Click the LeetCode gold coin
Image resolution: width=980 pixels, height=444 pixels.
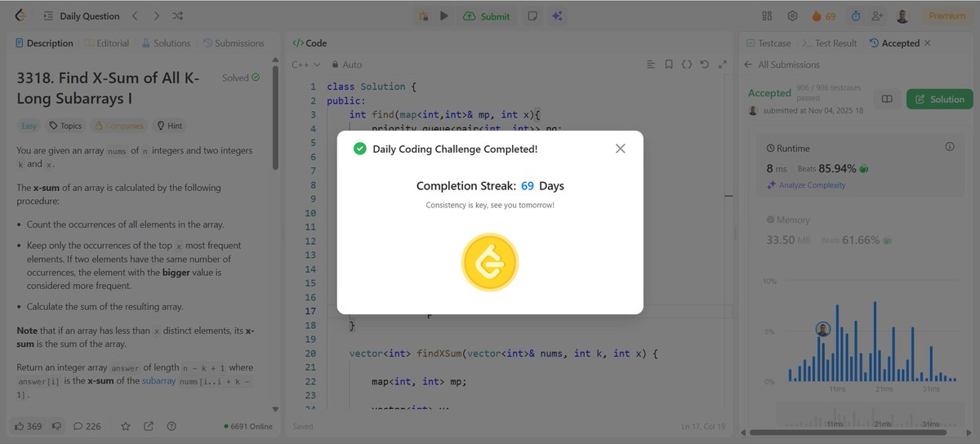click(x=490, y=262)
